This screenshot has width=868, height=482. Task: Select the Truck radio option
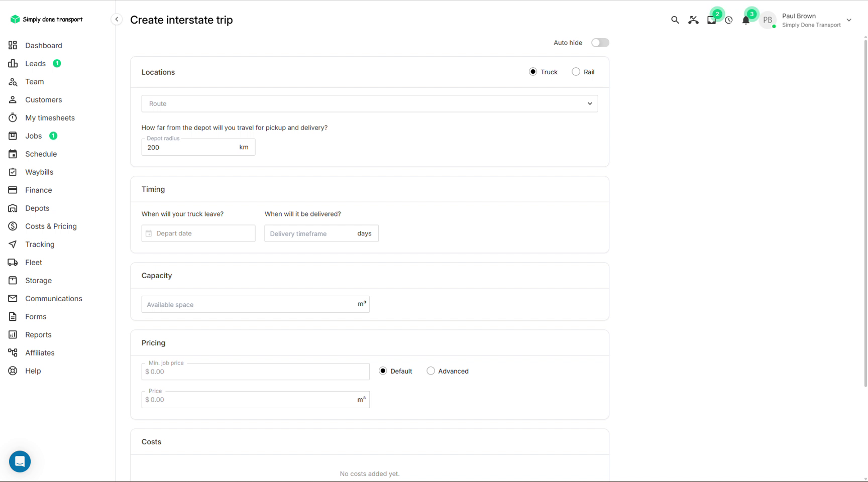533,72
